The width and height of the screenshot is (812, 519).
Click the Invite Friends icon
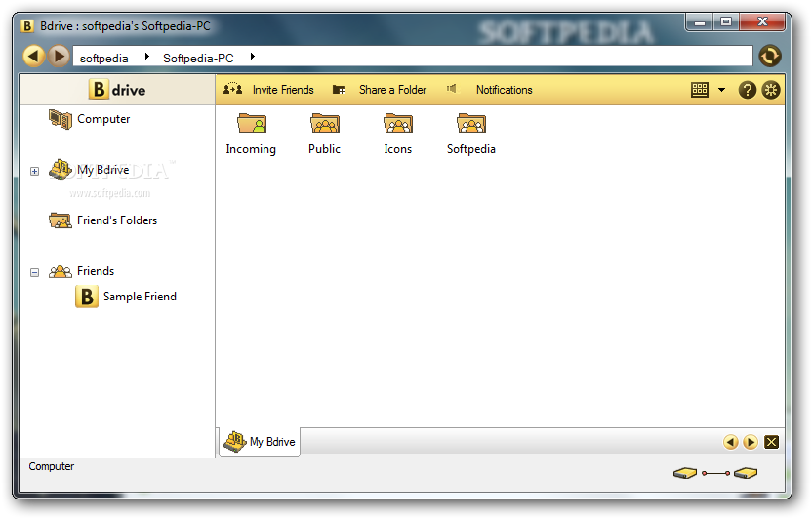[232, 89]
